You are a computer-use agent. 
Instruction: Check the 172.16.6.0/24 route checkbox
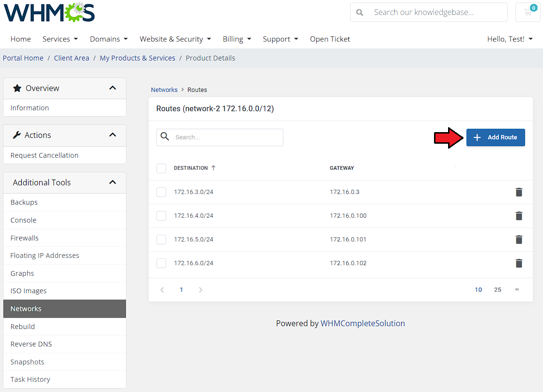click(x=161, y=263)
